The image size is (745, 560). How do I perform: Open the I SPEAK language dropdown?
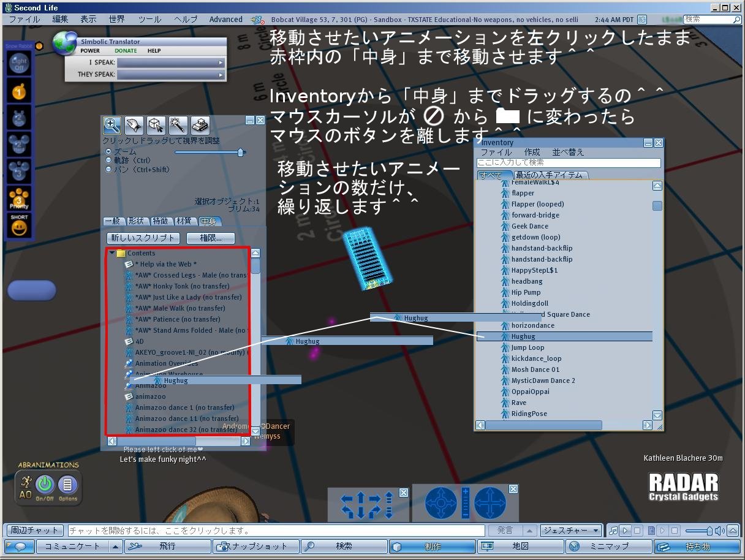(171, 62)
